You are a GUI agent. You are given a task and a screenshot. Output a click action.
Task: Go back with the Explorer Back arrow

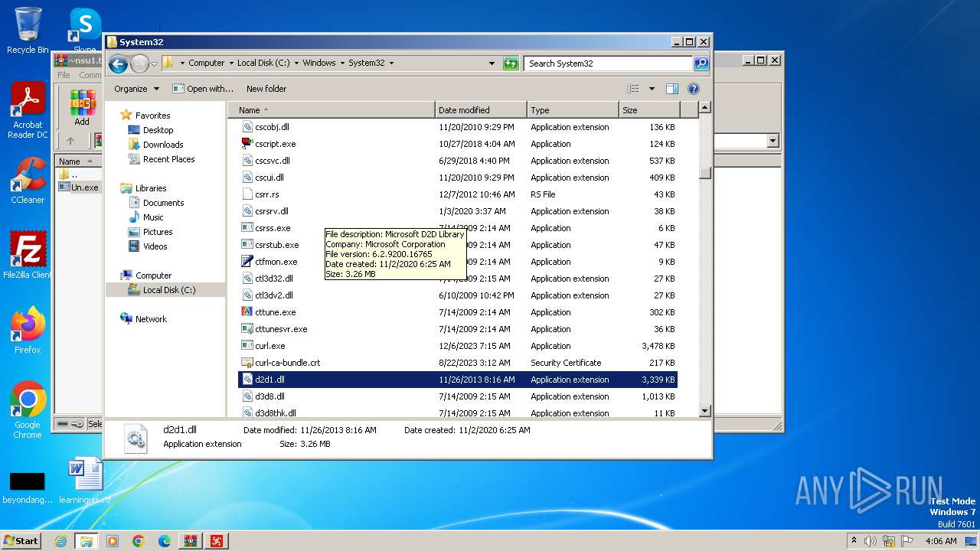pyautogui.click(x=118, y=64)
